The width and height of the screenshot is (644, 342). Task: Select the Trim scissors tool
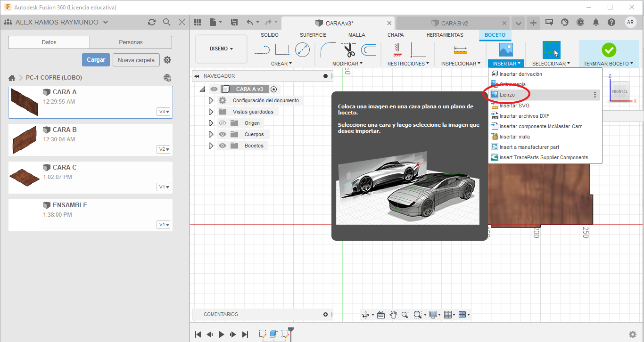(x=349, y=49)
